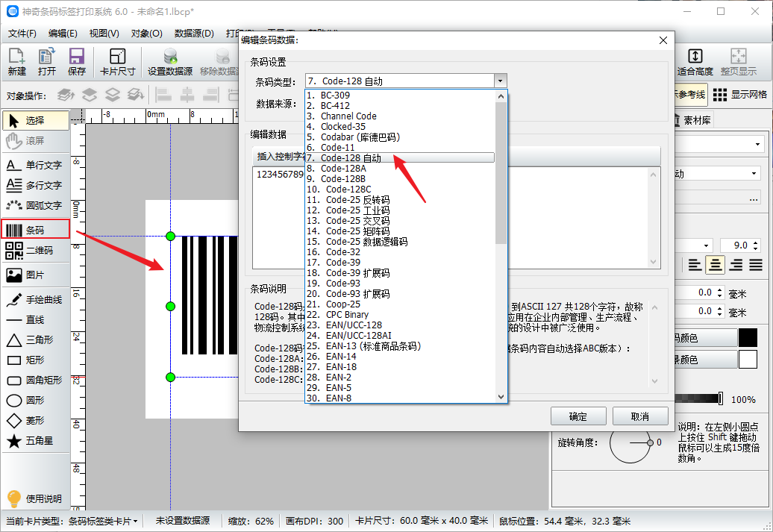Click the send-to-back layers icon with down arrow
The height and width of the screenshot is (532, 773).
tap(136, 94)
